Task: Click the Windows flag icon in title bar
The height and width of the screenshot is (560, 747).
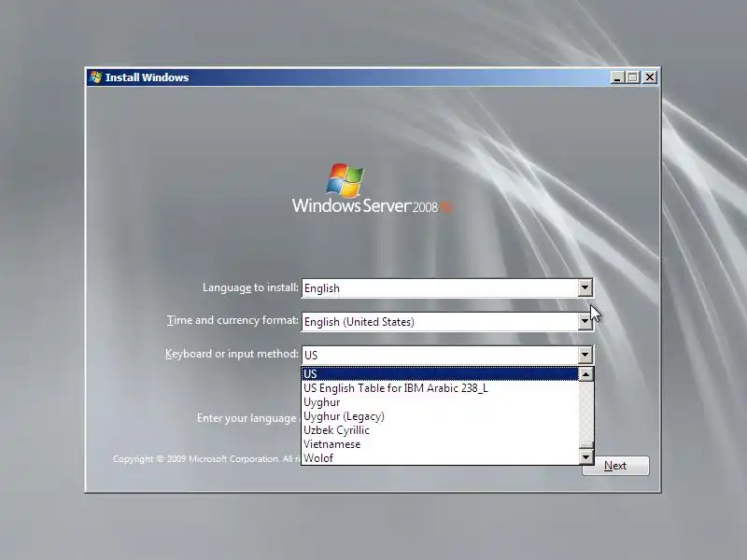Action: click(96, 77)
